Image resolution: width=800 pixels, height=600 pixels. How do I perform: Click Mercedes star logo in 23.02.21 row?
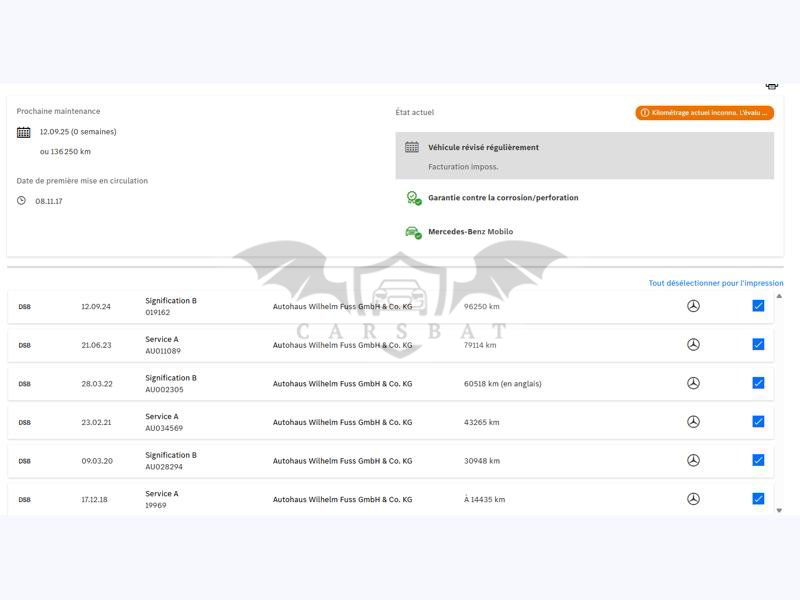(x=693, y=422)
